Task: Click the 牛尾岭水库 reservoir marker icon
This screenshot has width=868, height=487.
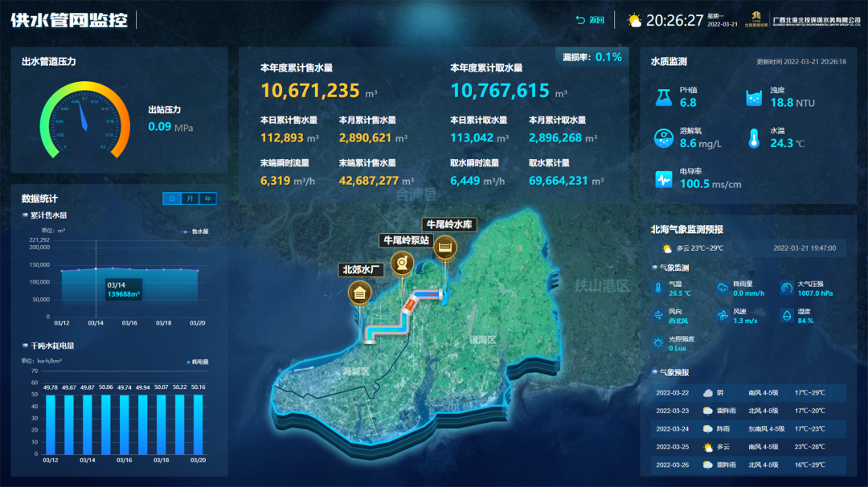Action: [445, 247]
